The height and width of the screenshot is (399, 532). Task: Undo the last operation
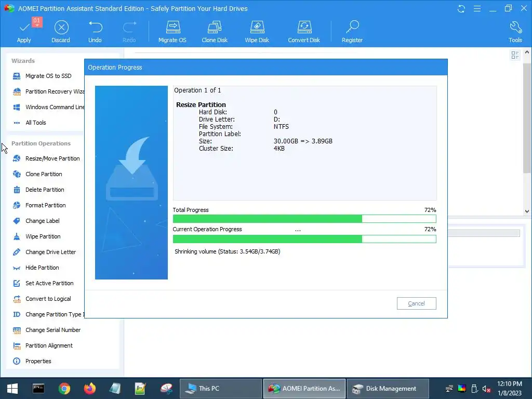[95, 31]
